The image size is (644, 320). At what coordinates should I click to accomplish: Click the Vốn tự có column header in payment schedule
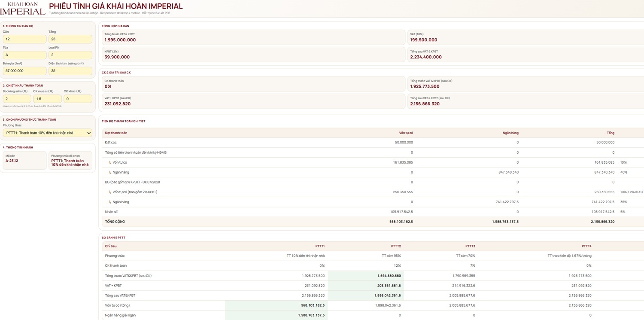point(406,133)
